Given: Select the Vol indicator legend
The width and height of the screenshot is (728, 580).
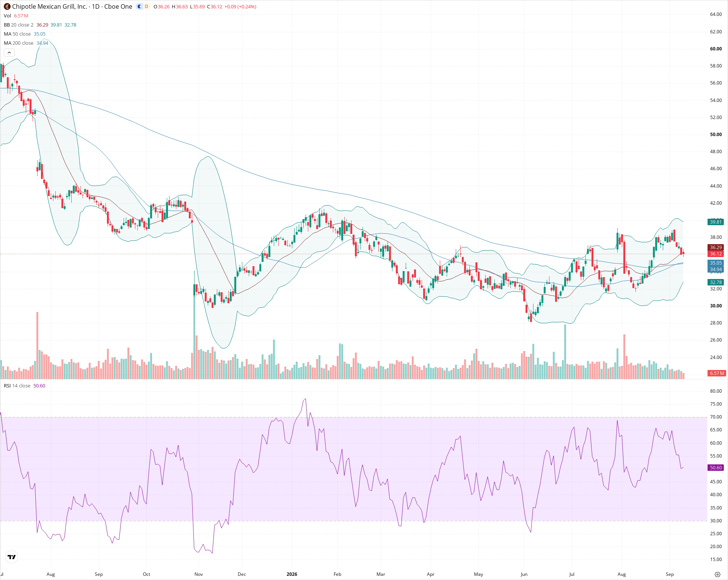Looking at the screenshot, I should 16,16.
